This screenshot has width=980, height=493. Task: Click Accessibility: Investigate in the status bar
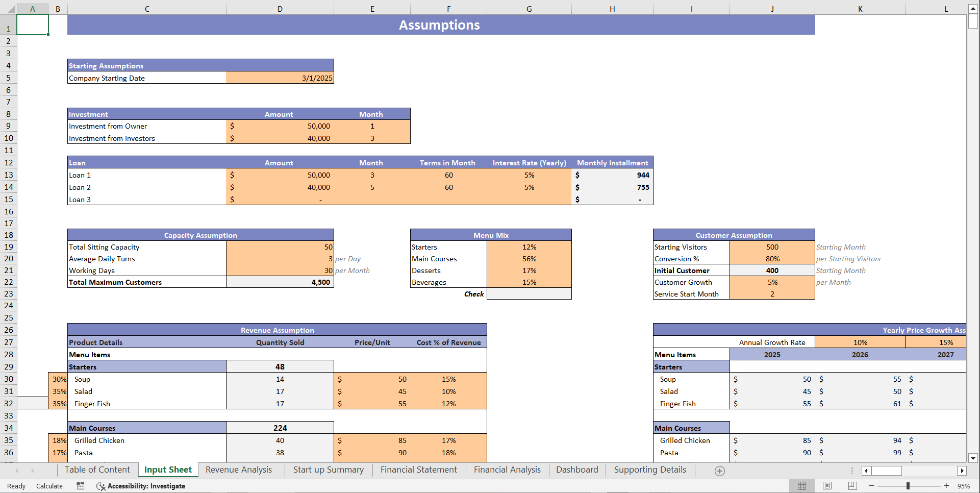point(147,486)
